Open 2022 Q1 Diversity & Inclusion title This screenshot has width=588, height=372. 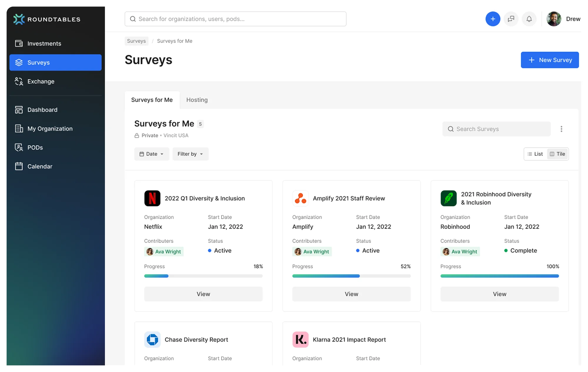pyautogui.click(x=205, y=198)
